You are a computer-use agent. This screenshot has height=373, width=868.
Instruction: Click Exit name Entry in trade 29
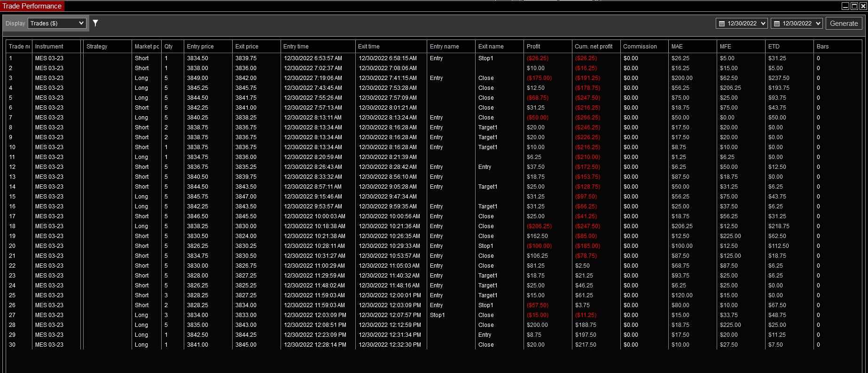pos(485,335)
